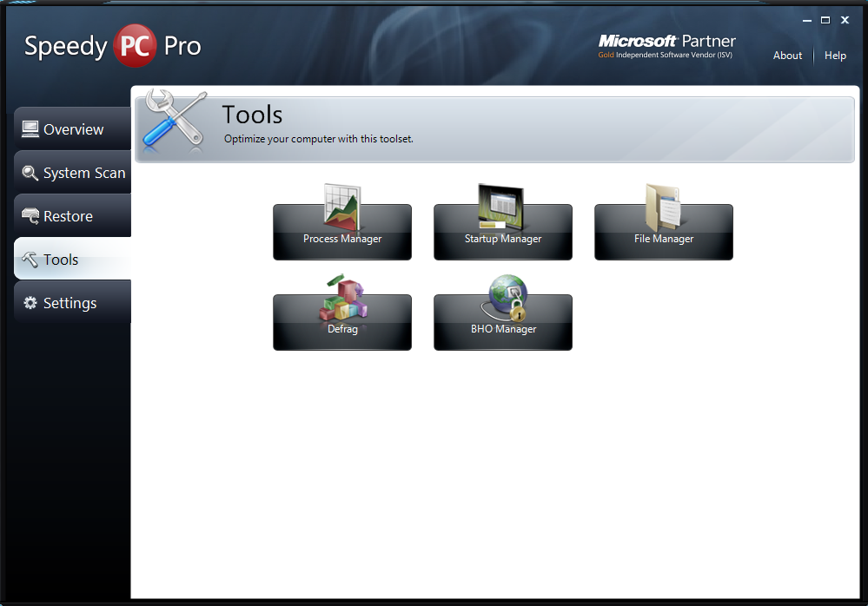Open the About dialog

tap(787, 56)
